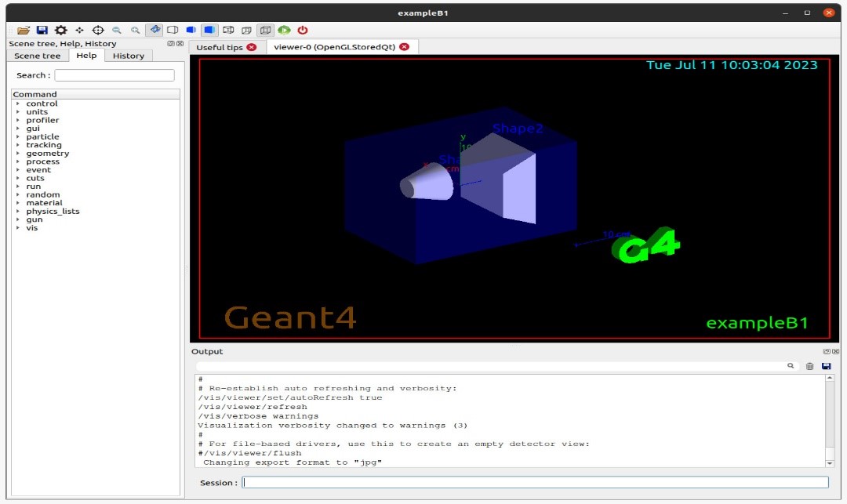This screenshot has width=847, height=504.
Task: Expand the particle command node
Action: 18,136
